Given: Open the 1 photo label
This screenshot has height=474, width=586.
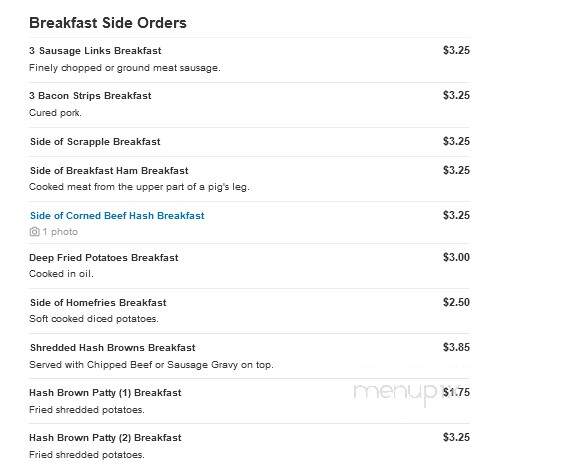Looking at the screenshot, I should (60, 232).
